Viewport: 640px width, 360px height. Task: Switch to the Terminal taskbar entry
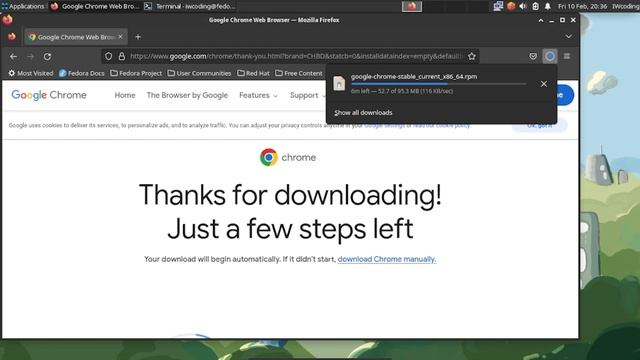pyautogui.click(x=190, y=6)
